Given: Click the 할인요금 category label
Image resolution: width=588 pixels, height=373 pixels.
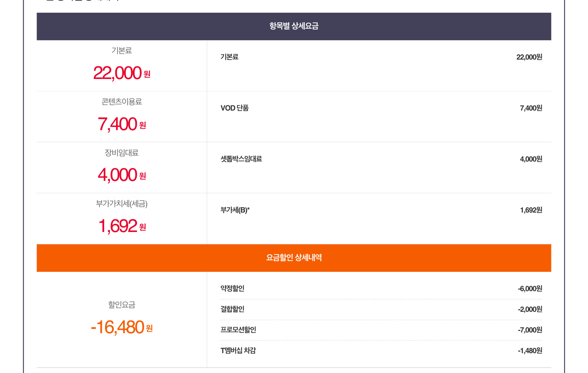Looking at the screenshot, I should tap(122, 305).
